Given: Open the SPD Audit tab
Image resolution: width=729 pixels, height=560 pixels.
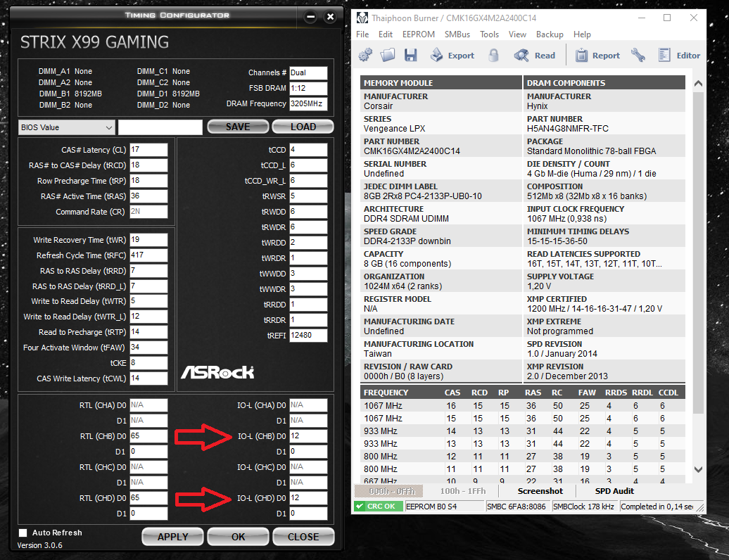Looking at the screenshot, I should point(614,491).
